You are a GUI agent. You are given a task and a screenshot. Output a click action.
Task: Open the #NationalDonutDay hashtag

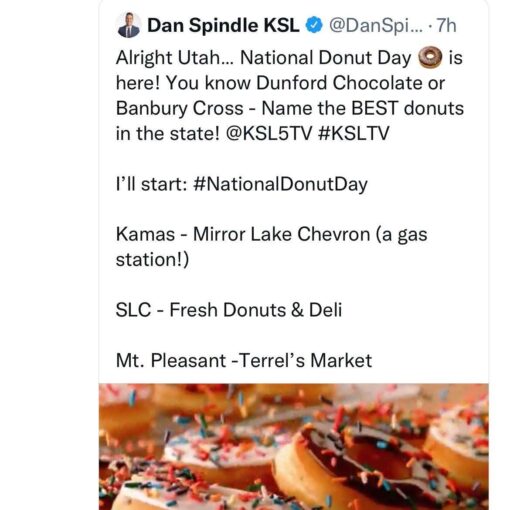point(280,184)
